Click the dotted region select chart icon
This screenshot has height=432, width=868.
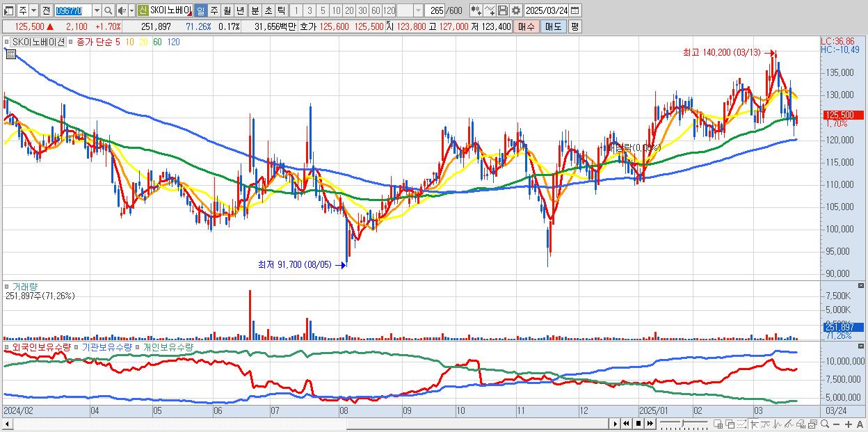point(742,424)
